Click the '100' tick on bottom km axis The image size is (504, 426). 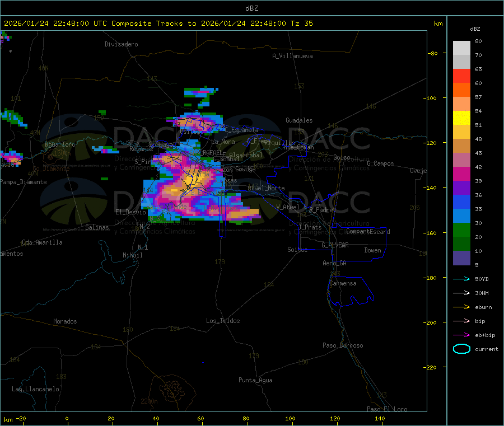point(290,418)
